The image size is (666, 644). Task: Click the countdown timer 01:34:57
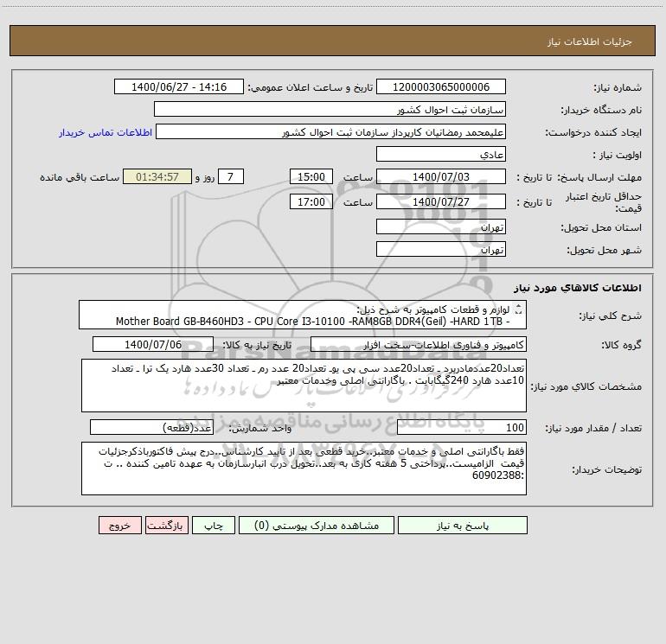(x=157, y=176)
